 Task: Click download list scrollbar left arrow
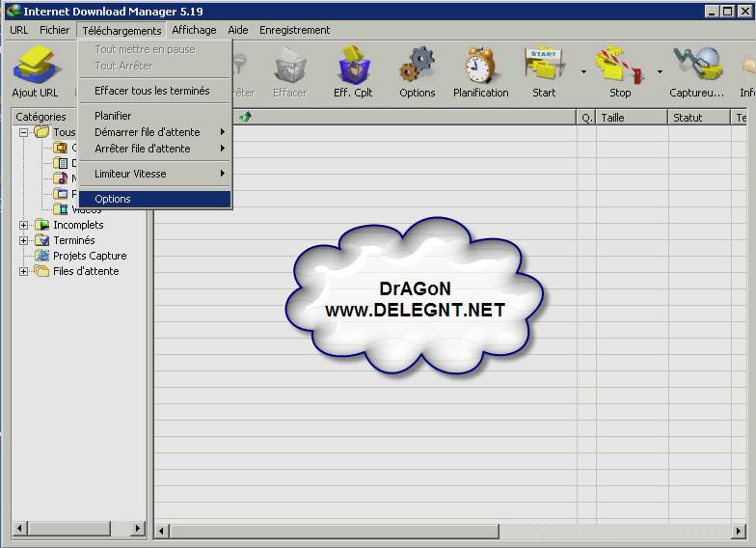pos(161,531)
